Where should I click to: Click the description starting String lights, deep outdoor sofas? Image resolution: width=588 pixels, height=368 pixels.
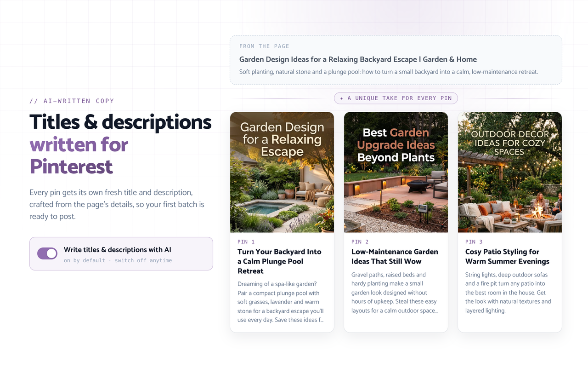tap(508, 293)
